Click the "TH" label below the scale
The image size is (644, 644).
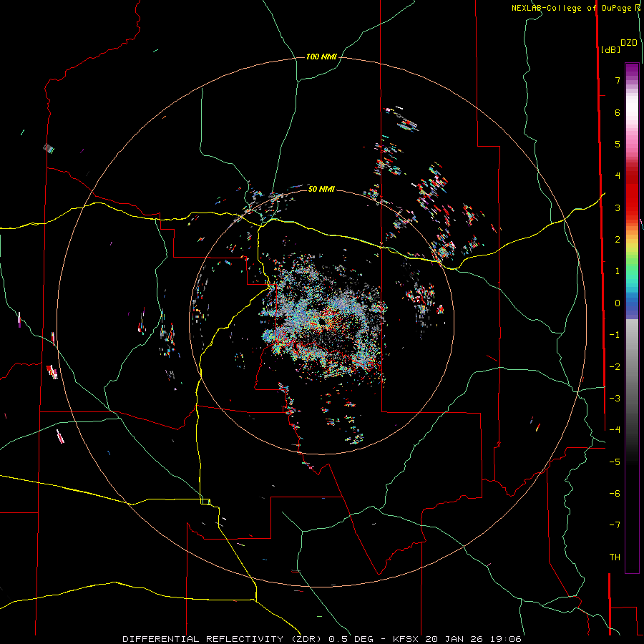615,557
